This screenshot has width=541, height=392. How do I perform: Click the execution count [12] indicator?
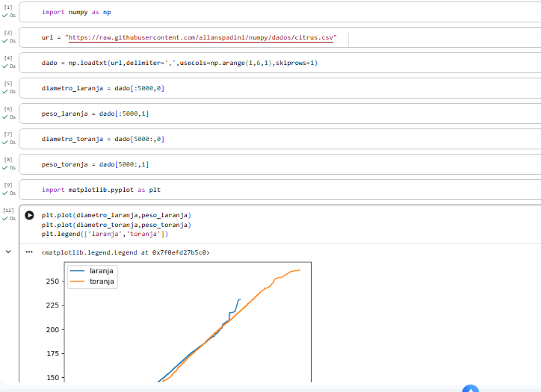click(x=8, y=211)
